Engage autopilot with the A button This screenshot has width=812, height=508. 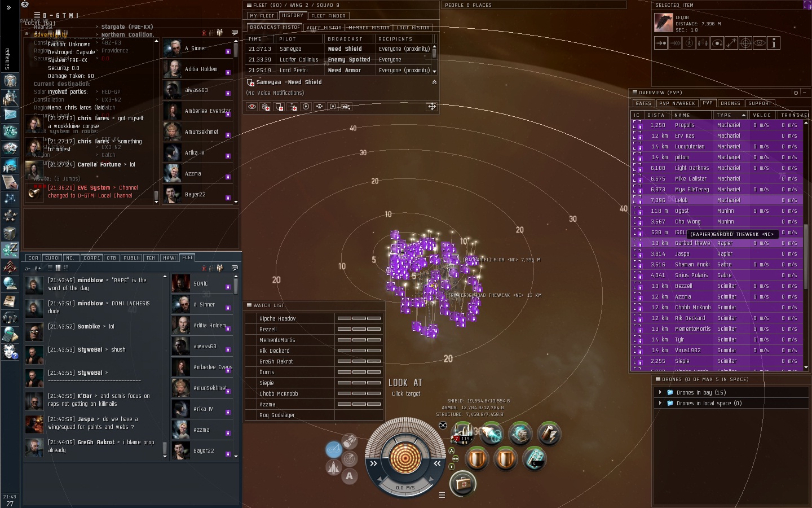coord(350,476)
